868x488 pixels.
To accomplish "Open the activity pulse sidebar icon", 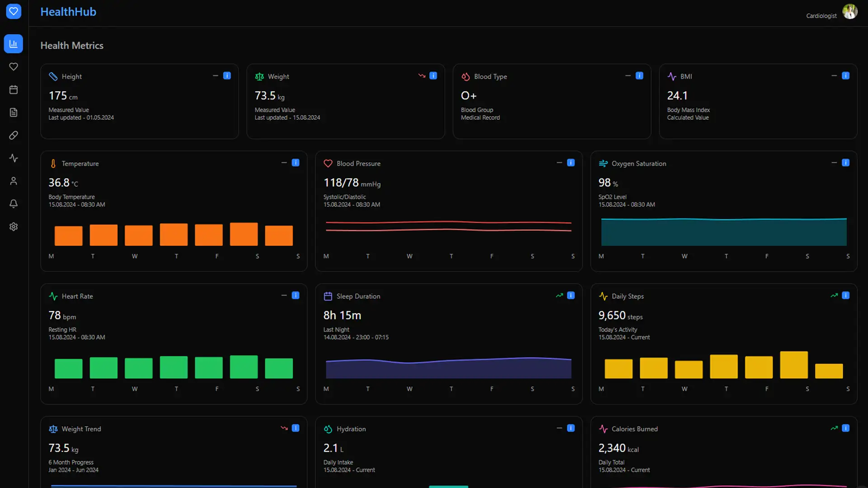I will click(14, 158).
